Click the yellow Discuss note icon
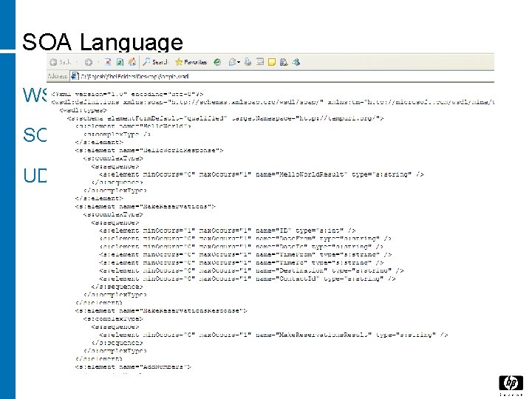 point(271,62)
